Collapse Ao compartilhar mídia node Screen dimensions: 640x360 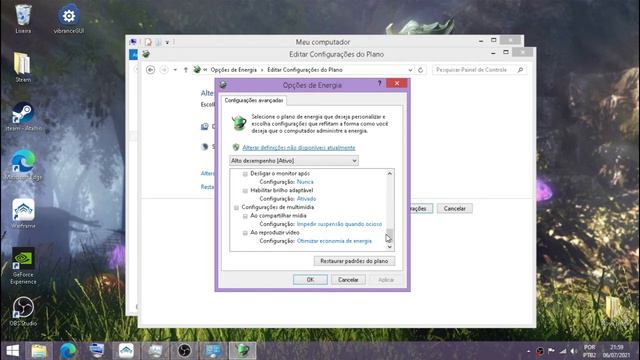(245, 216)
